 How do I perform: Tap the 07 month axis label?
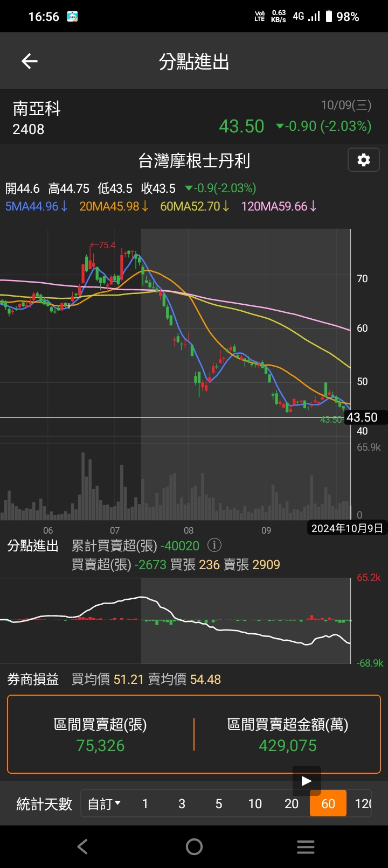point(115,530)
